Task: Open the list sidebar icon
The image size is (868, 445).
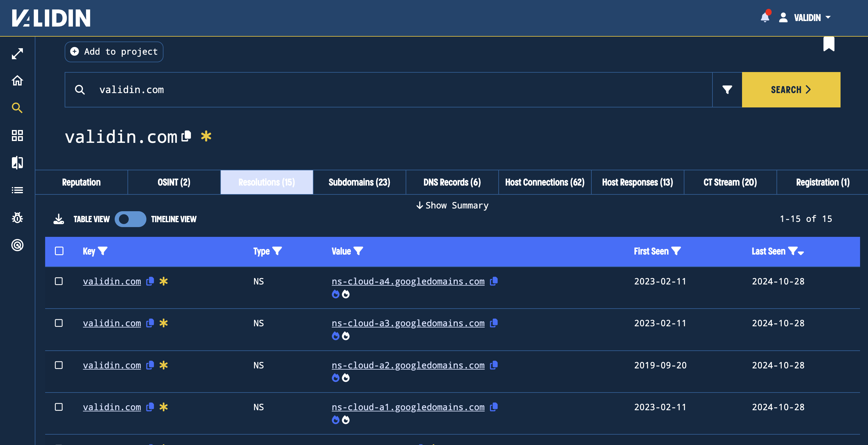Action: pyautogui.click(x=17, y=190)
